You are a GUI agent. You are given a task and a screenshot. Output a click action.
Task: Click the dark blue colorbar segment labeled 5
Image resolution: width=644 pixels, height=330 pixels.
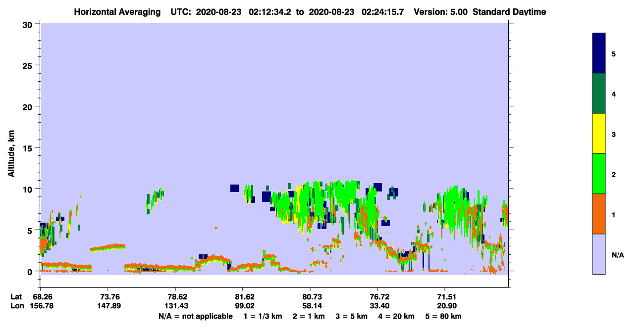point(599,53)
